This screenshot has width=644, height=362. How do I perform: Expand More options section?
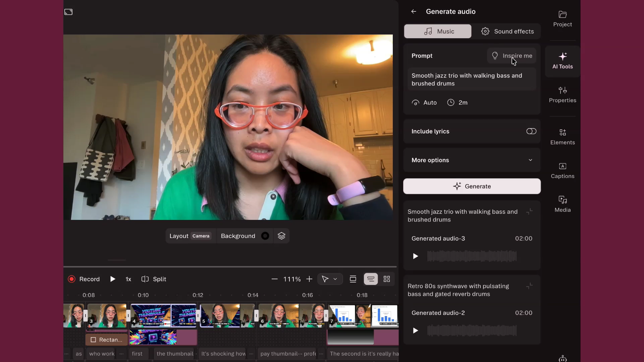click(472, 160)
